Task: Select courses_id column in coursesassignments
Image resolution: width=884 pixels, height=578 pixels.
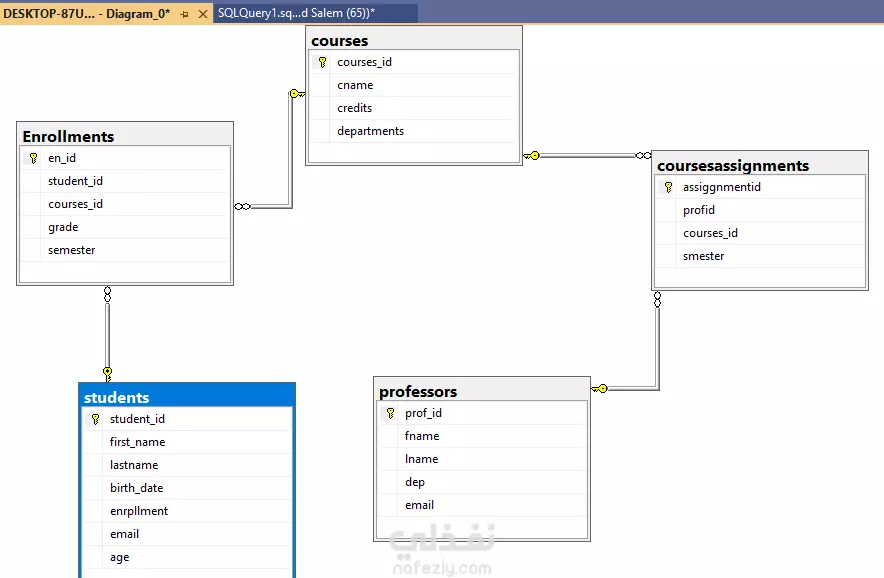Action: 759,233
